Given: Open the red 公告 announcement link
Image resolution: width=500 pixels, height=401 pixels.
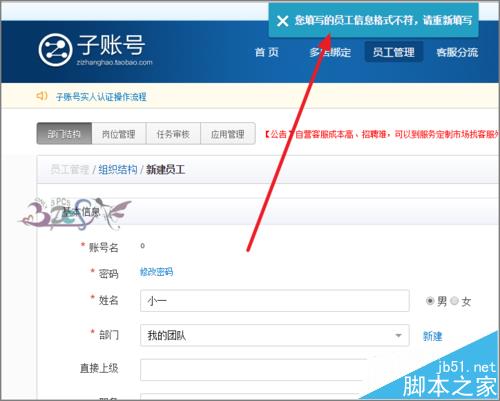Looking at the screenshot, I should point(382,134).
